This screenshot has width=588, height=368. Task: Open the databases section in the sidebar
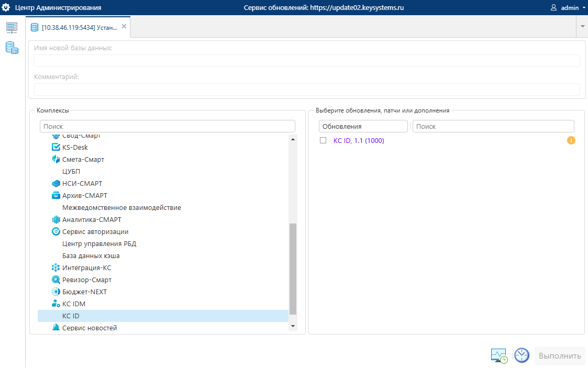tap(12, 48)
